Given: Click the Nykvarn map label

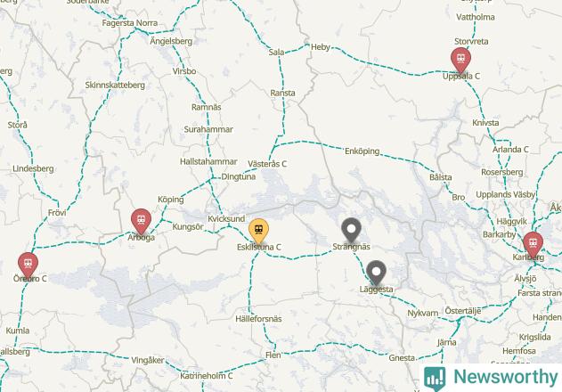Looking at the screenshot, I should tap(422, 314).
